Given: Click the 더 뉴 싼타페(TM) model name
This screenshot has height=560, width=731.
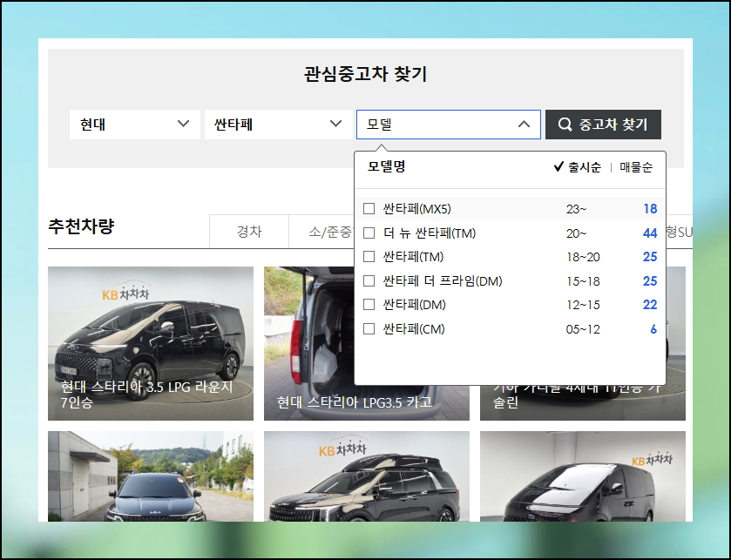Looking at the screenshot, I should [430, 233].
